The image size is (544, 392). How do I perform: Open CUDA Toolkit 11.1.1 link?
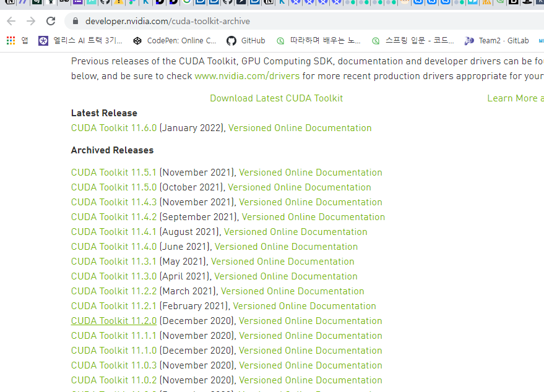(114, 336)
